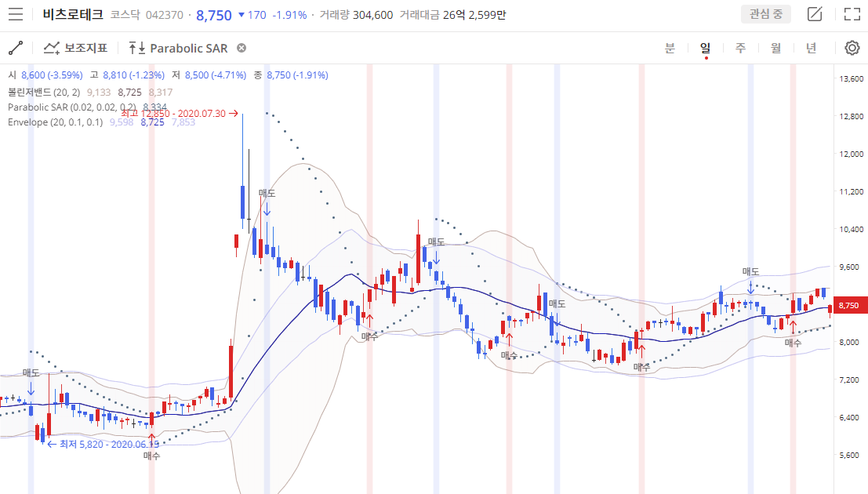Switch to 일 daily chart

[705, 48]
